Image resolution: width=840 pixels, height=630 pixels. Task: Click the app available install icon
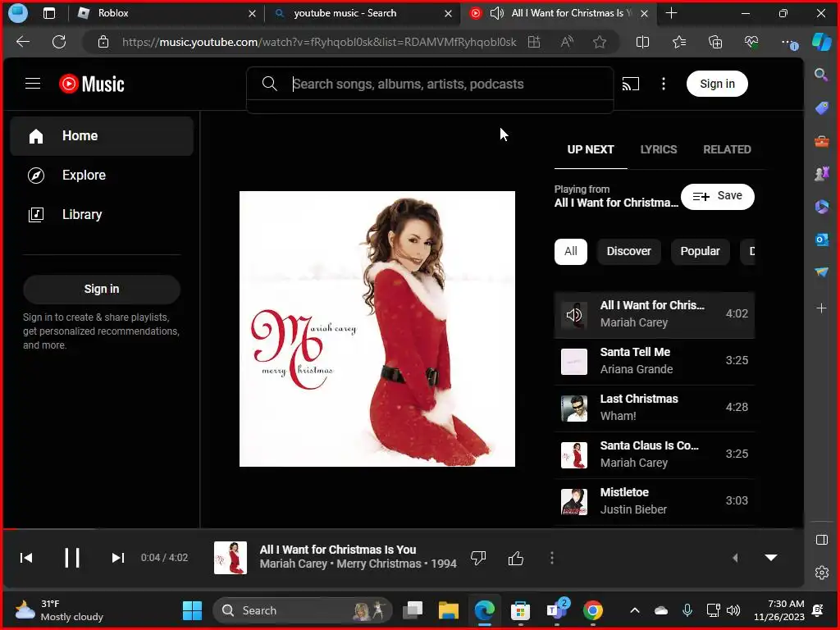tap(534, 42)
